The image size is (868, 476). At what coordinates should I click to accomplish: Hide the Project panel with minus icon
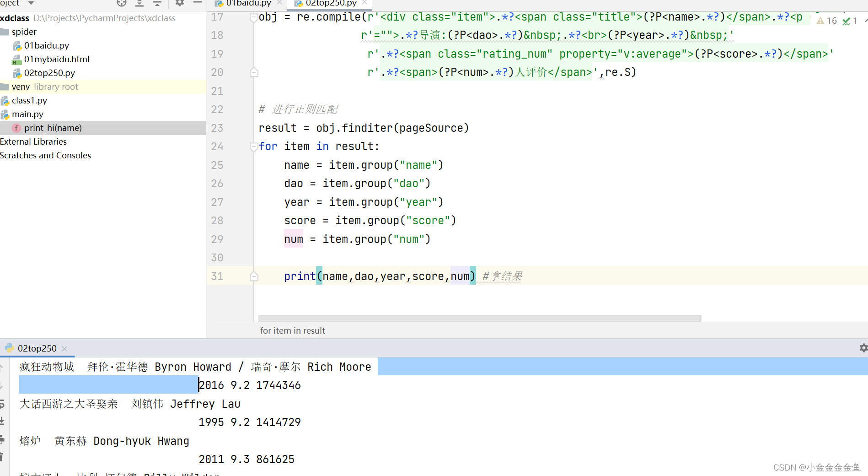(x=198, y=3)
